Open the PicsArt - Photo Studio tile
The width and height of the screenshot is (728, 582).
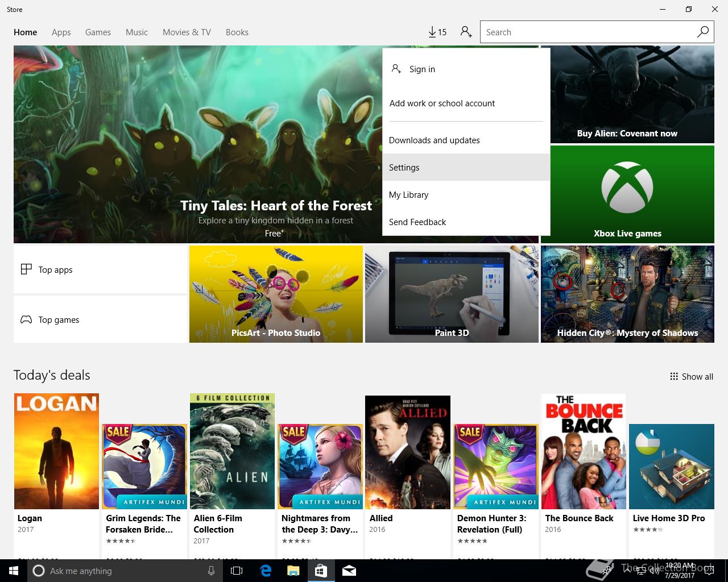276,294
